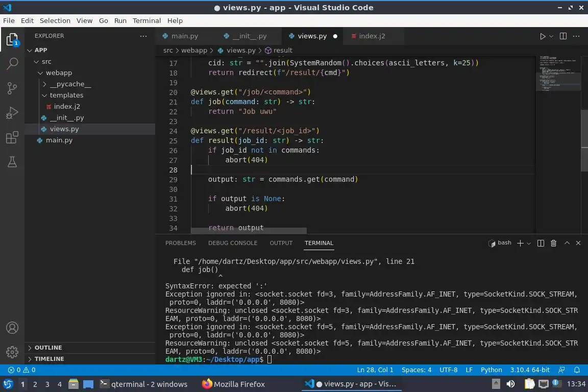Click Python language mode in status bar
Viewport: 588px width, 392px height.
pyautogui.click(x=491, y=370)
